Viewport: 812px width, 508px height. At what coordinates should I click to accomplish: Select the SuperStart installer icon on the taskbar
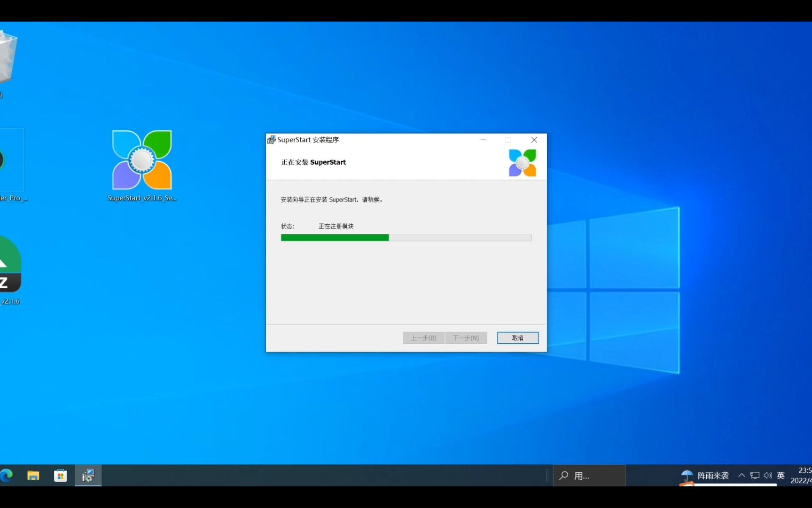[x=88, y=476]
